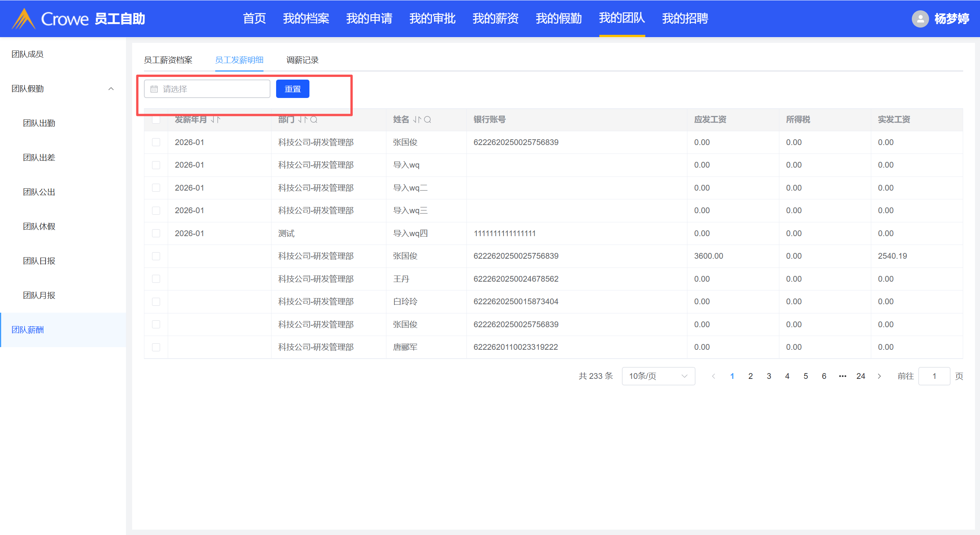Screen dimensions: 980x535
Task: Go to next page with right arrow
Action: (879, 376)
